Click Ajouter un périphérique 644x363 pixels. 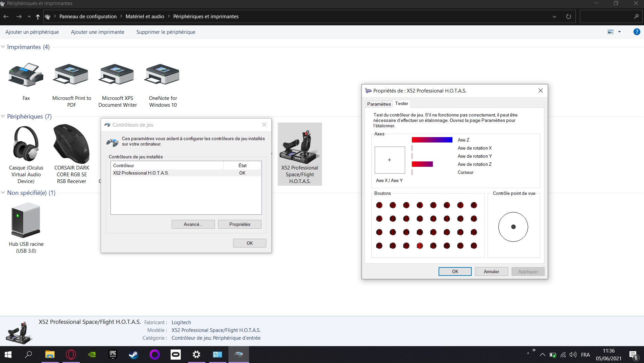pos(32,32)
